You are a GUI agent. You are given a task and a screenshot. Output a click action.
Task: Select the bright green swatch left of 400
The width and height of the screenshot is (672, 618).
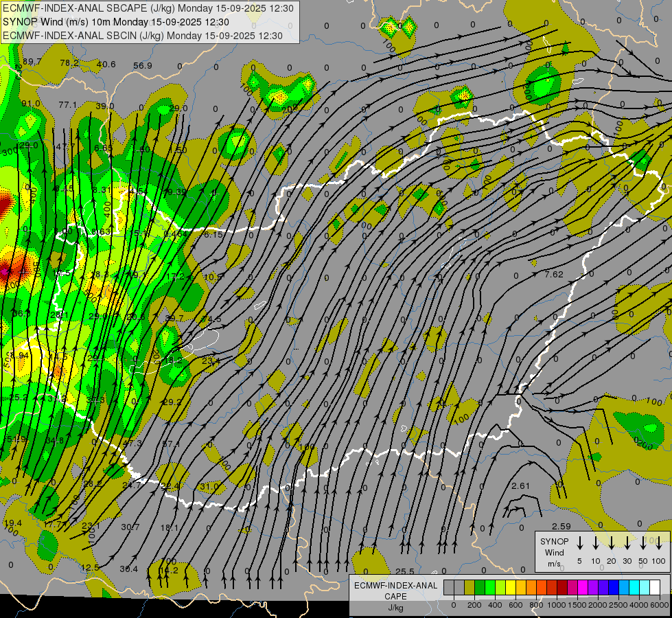click(490, 587)
